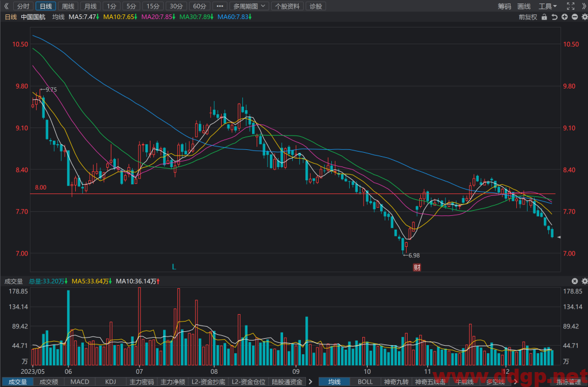The height and width of the screenshot is (387, 588).
Task: Click 中国国航 stock name
Action: [x=33, y=17]
